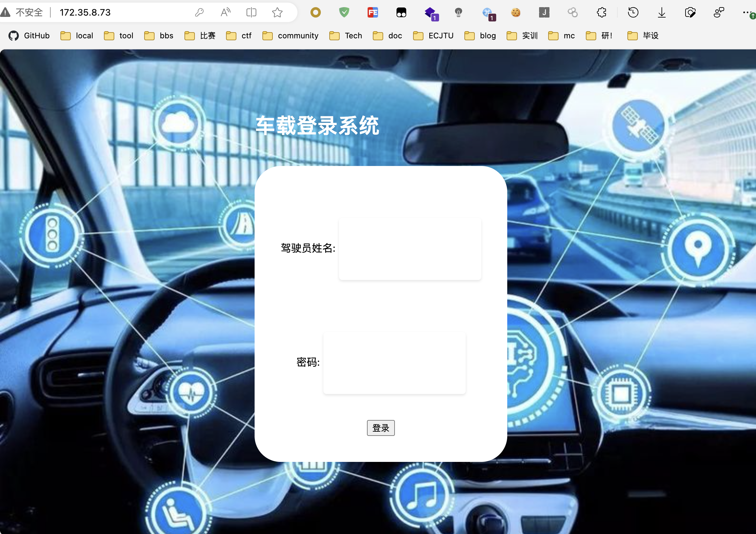Screen dimensions: 756x534
Task: Click the 登录 login button
Action: tap(381, 427)
